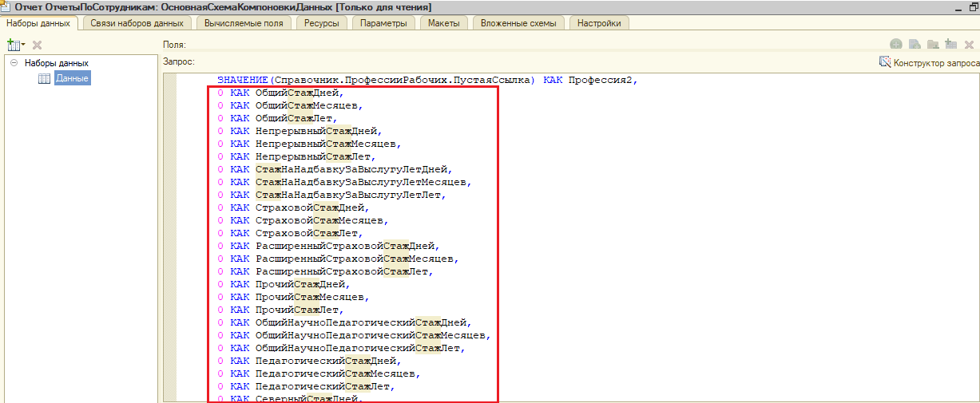Open Связи наборов данных tab
This screenshot has width=980, height=403.
pyautogui.click(x=137, y=23)
